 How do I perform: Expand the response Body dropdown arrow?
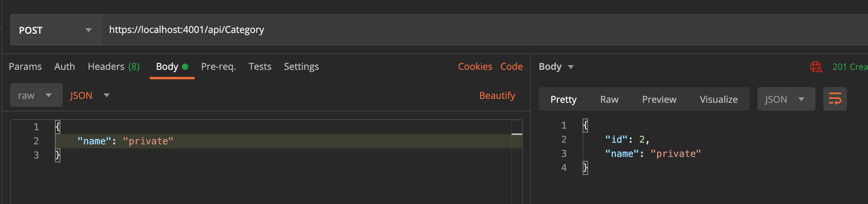pyautogui.click(x=571, y=67)
